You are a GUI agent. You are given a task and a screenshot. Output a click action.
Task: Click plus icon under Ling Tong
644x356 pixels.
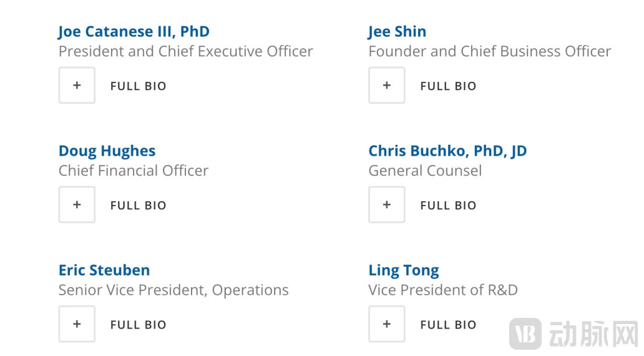(x=387, y=324)
